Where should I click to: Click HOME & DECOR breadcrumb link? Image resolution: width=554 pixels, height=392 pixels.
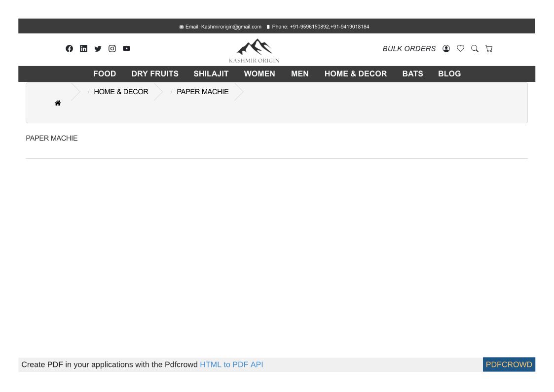point(121,92)
